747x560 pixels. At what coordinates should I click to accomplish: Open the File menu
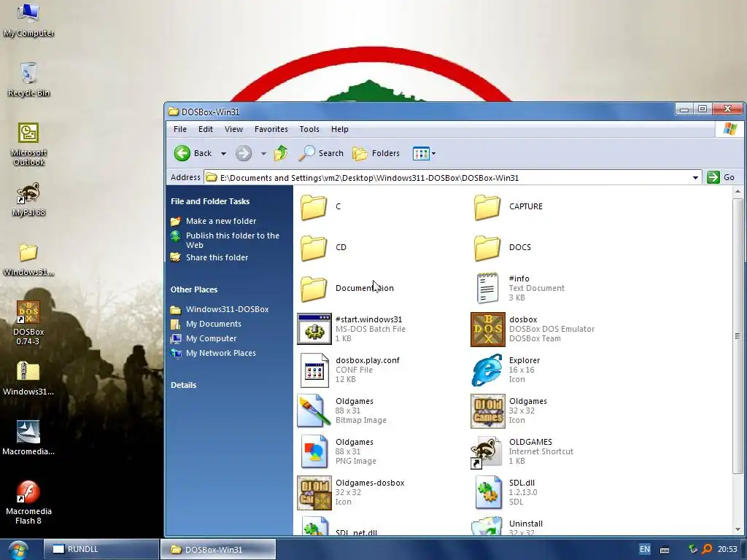180,129
